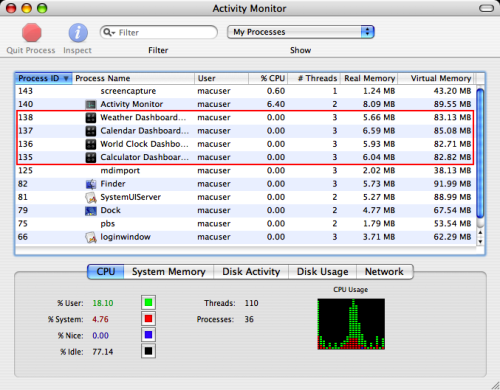Click the scrollbar down arrow
500x390 pixels.
480,242
